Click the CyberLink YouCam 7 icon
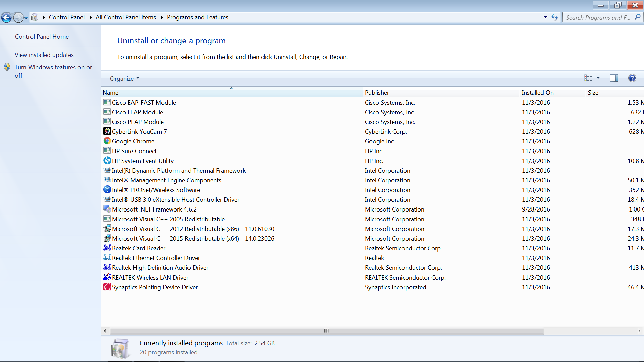644x362 pixels. click(107, 131)
